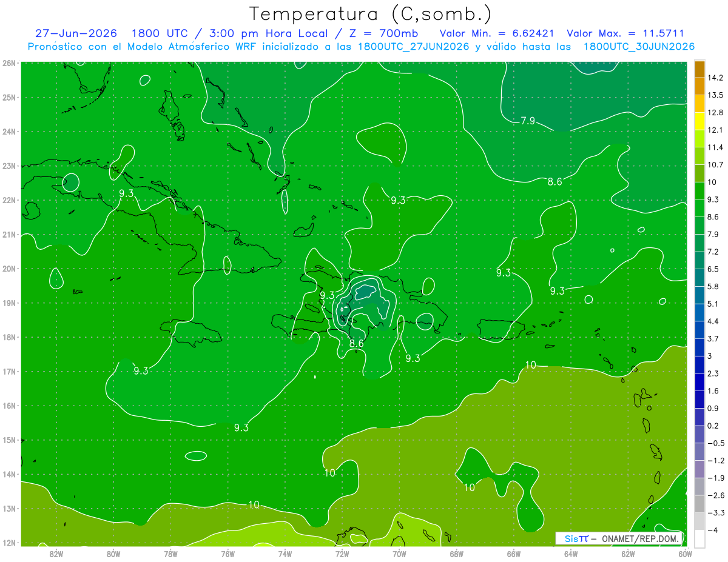Screen dimensions: 728x562
Task: Click the '14.2' color scale value
Action: point(715,78)
